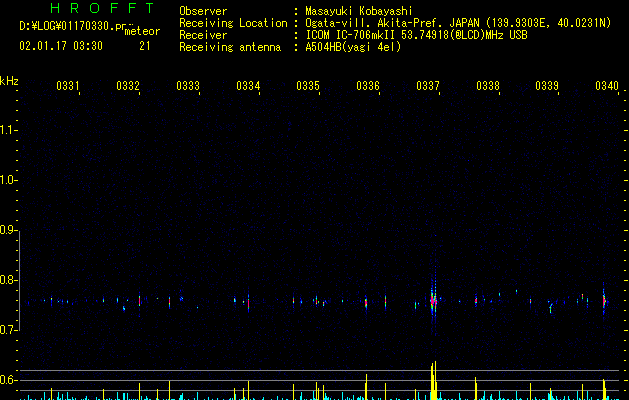Click the 0333 time marker
The width and height of the screenshot is (629, 400).
click(x=188, y=86)
